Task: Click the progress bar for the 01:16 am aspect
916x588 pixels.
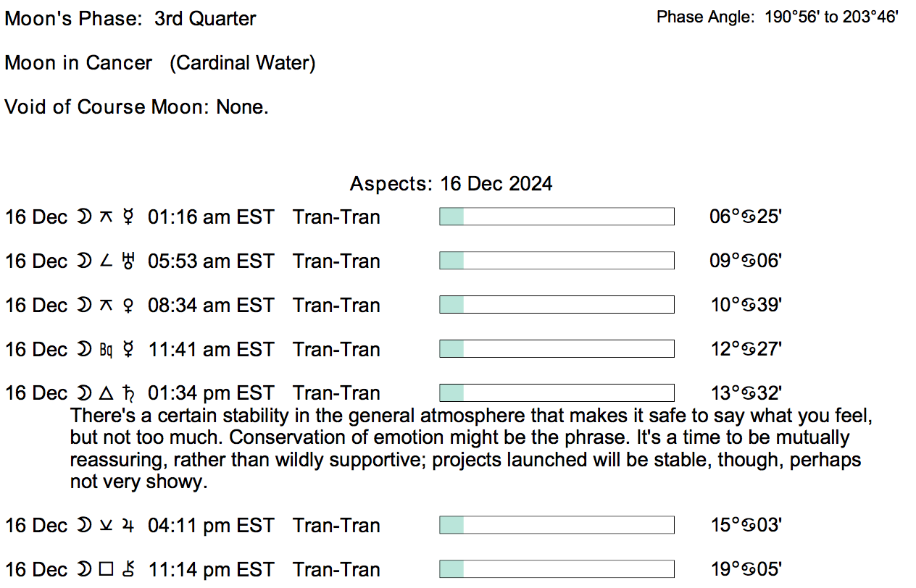Action: (x=557, y=217)
